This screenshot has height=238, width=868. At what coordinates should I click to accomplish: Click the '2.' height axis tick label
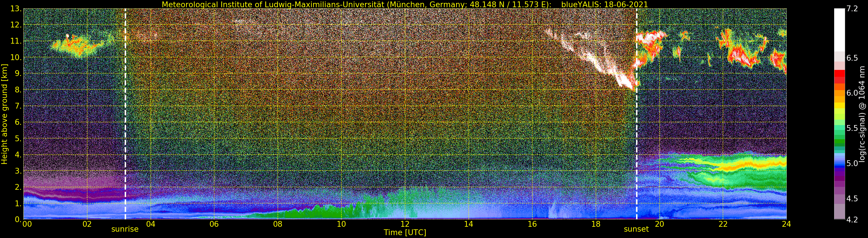point(18,187)
